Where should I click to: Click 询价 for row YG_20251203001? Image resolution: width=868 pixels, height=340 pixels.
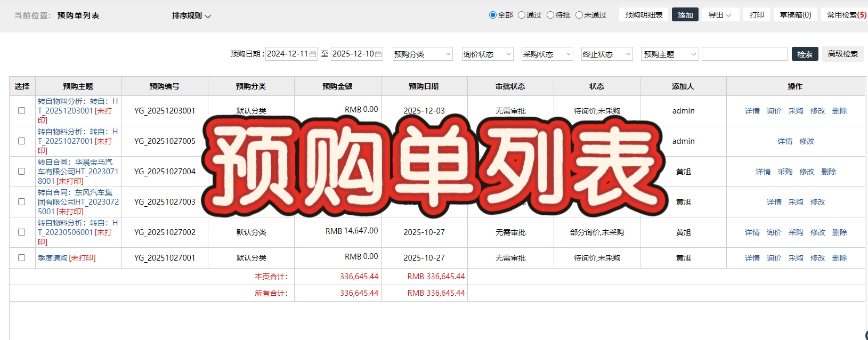click(774, 111)
